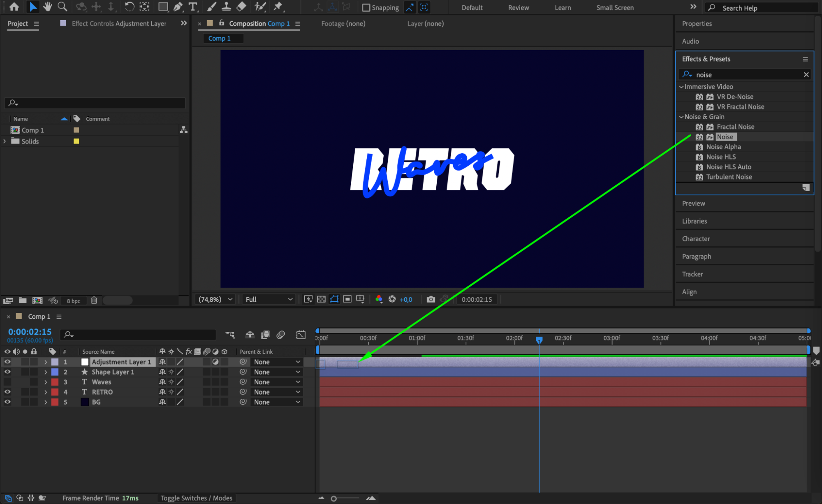Viewport: 822px width, 504px height.
Task: Expand the Solids folder
Action: tap(5, 141)
